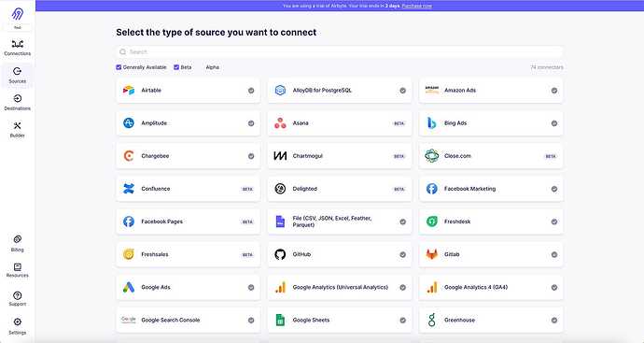Choose the Greenhouse connector label
The width and height of the screenshot is (644, 343).
coord(459,320)
